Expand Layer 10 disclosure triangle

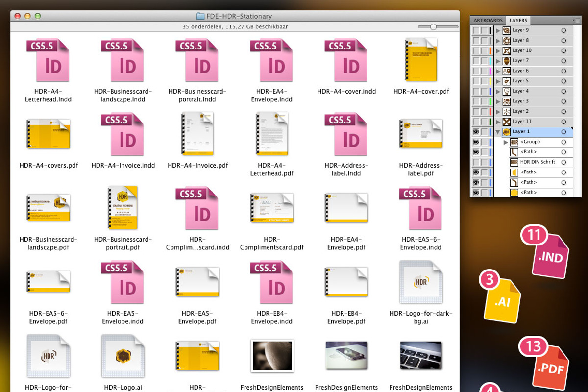498,50
